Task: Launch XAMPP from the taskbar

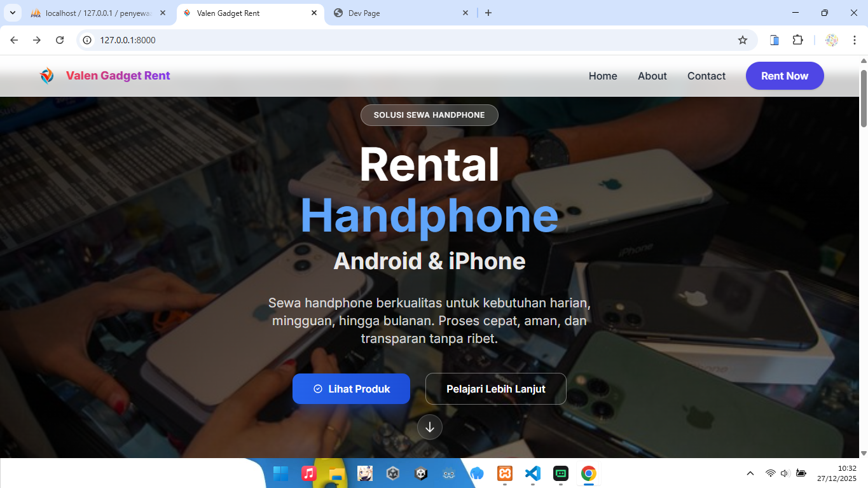Action: [x=504, y=473]
